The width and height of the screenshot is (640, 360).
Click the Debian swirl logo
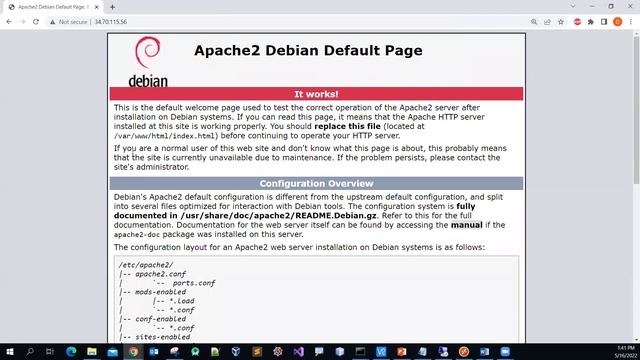point(148,52)
